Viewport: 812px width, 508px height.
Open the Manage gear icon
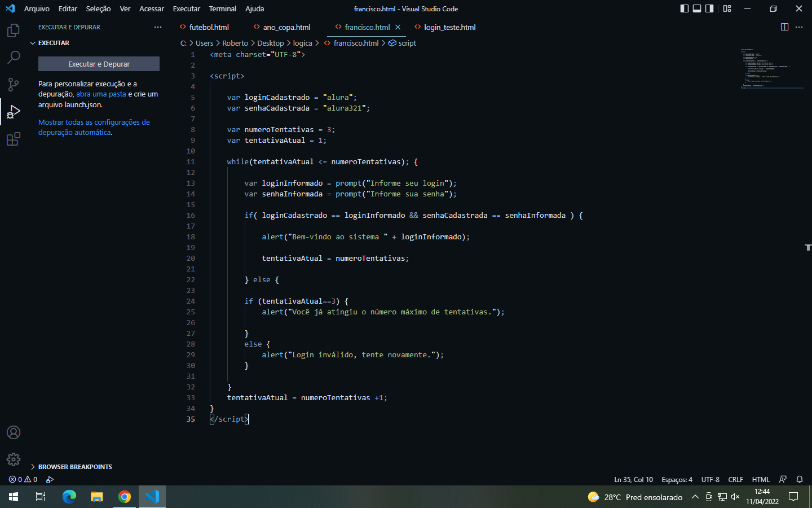[x=14, y=459]
